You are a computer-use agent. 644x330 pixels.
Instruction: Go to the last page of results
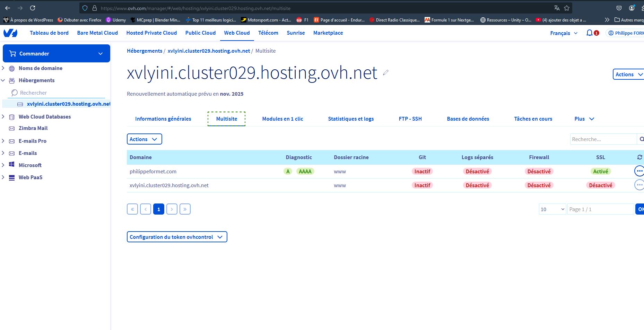[x=185, y=209]
